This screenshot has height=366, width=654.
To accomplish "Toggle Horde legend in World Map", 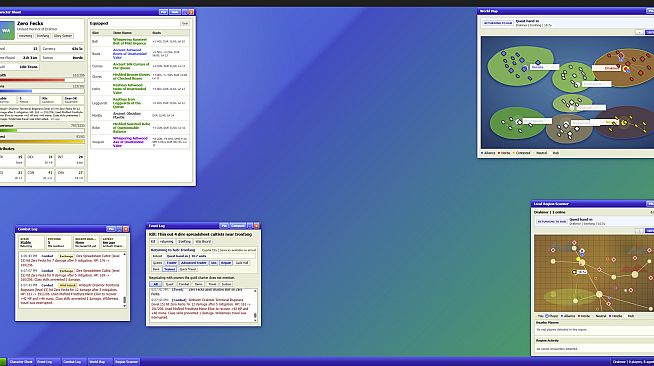I will (504, 153).
